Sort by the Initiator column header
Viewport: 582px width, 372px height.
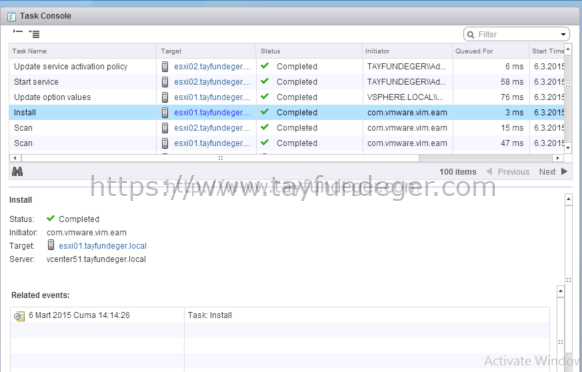point(407,51)
